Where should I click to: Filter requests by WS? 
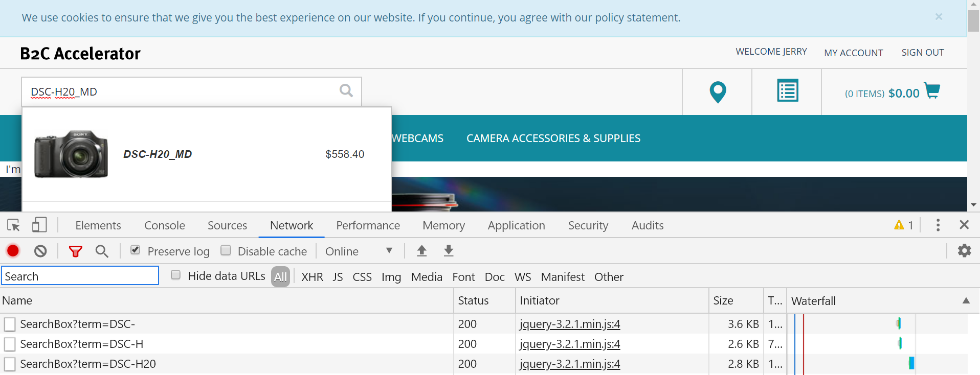click(x=523, y=277)
